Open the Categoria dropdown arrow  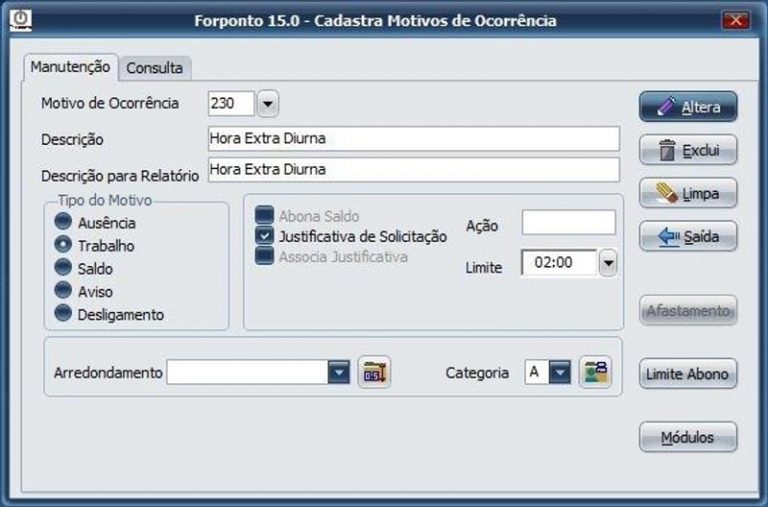click(x=560, y=373)
